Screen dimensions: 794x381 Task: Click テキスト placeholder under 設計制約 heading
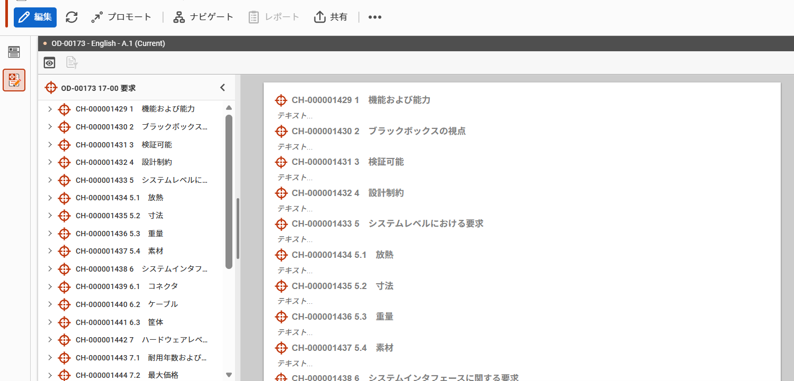pos(295,208)
